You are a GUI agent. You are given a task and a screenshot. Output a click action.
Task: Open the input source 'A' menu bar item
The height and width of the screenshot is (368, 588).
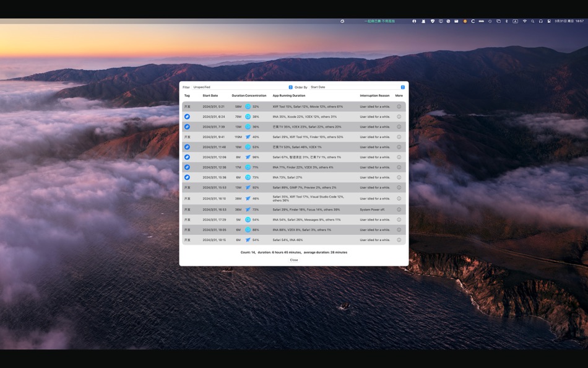pyautogui.click(x=515, y=22)
